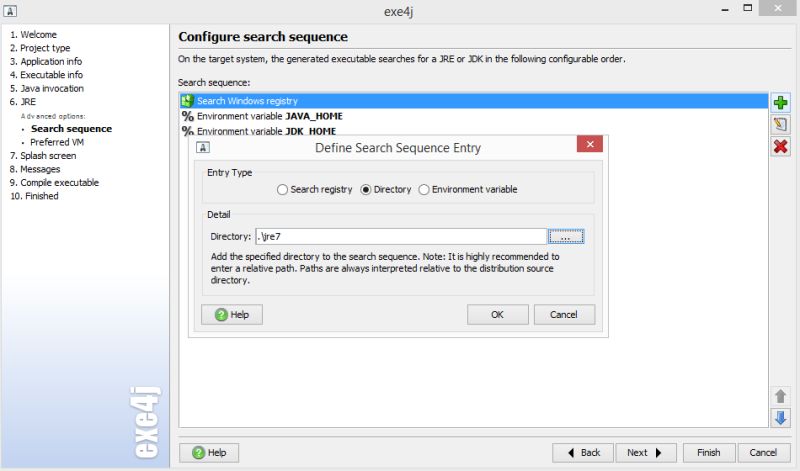Click into the Directory path field

click(401, 236)
